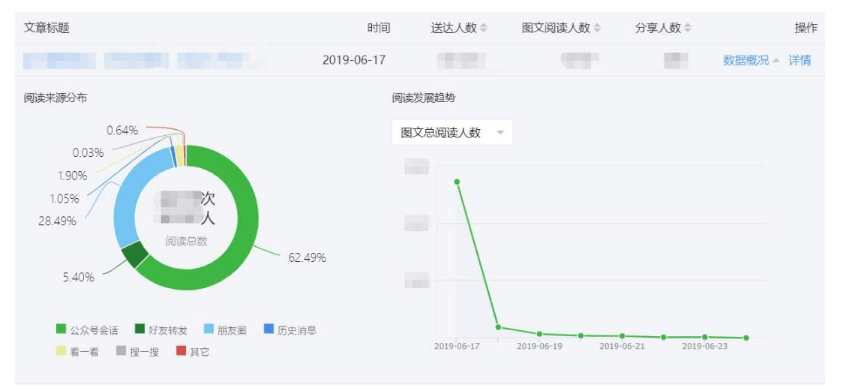Click the 2019-06-17 data point on chart
842x390 pixels.
[x=457, y=182]
